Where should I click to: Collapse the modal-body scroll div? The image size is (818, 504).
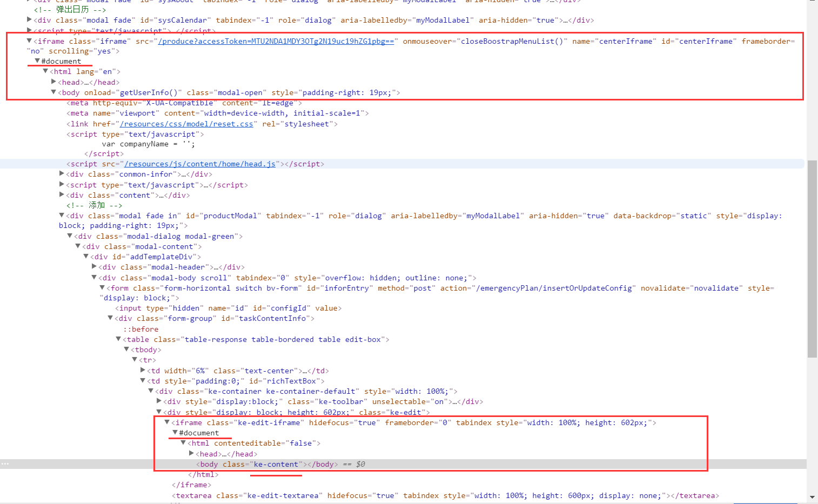(94, 277)
